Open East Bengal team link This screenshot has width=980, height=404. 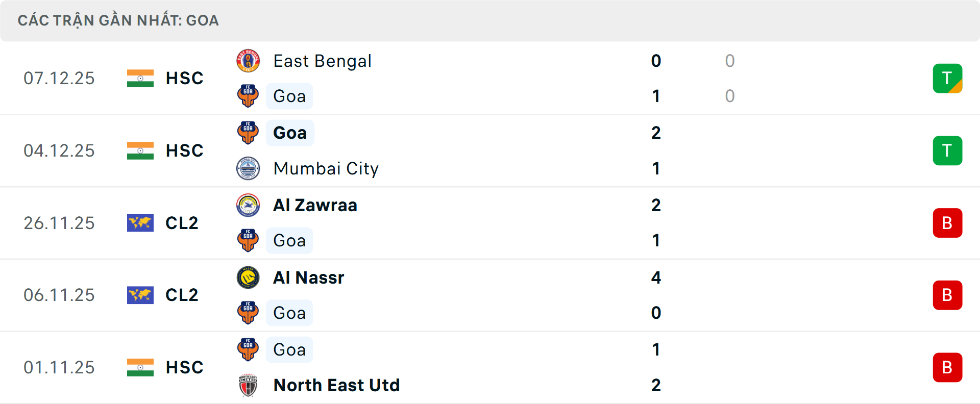322,61
